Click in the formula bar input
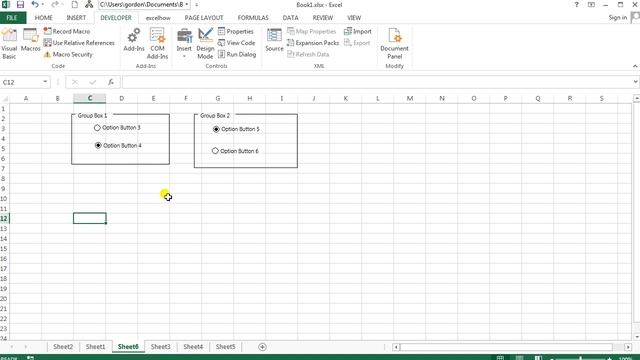The image size is (640, 360). pyautogui.click(x=377, y=82)
